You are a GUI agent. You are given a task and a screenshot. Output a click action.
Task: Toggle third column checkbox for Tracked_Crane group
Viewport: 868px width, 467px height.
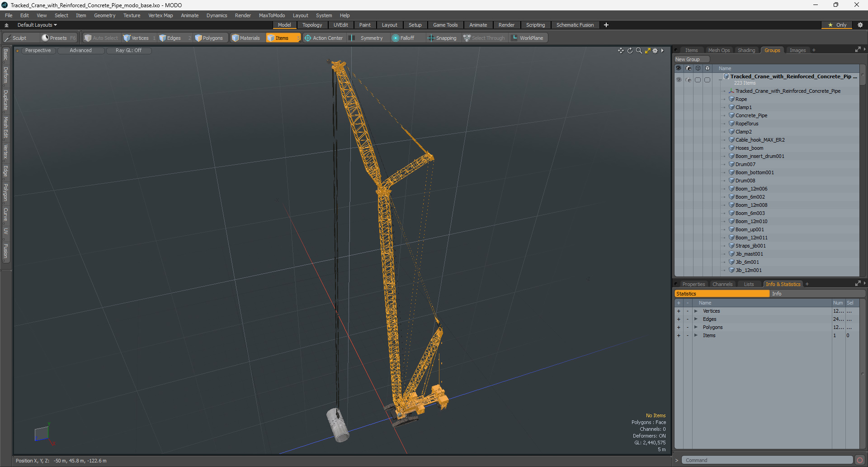(698, 80)
